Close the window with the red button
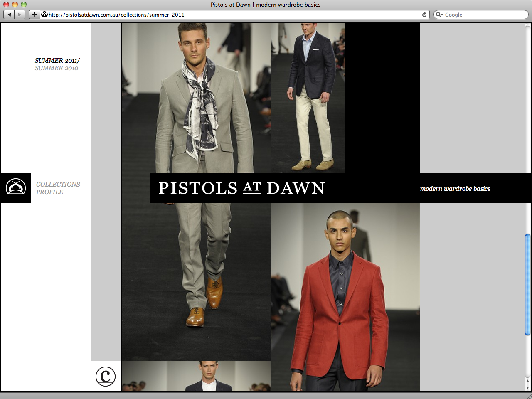The width and height of the screenshot is (532, 399). 6,5
